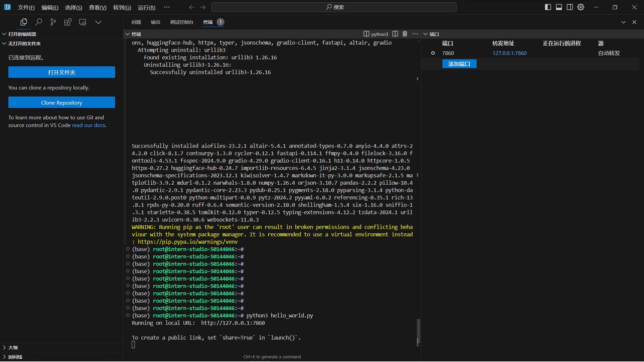
Task: Click the terminal input cursor line
Action: click(133, 345)
